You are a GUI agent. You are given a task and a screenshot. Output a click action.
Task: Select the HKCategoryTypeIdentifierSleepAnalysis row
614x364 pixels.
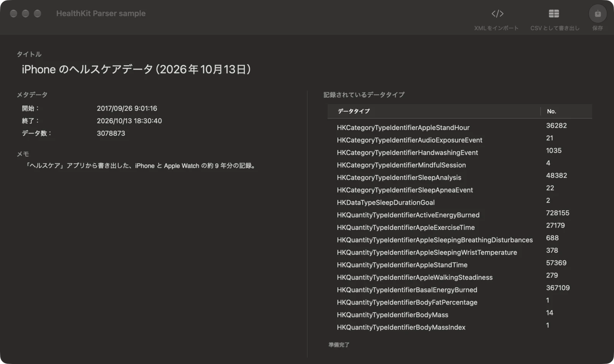(x=460, y=177)
